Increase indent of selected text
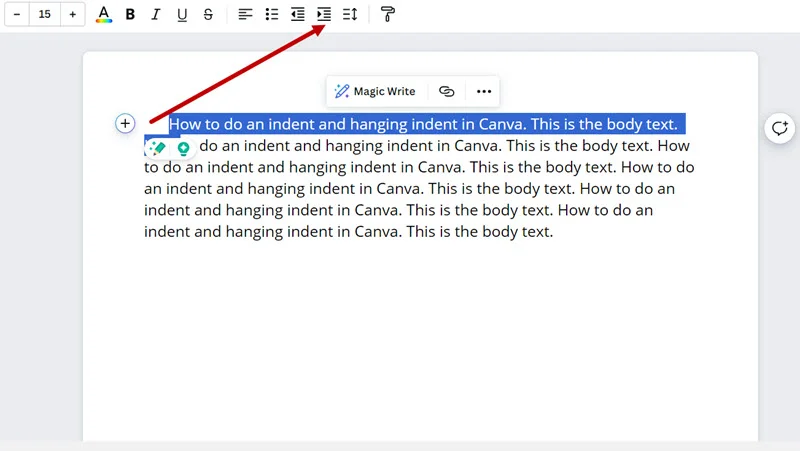The image size is (800, 451). [x=324, y=14]
